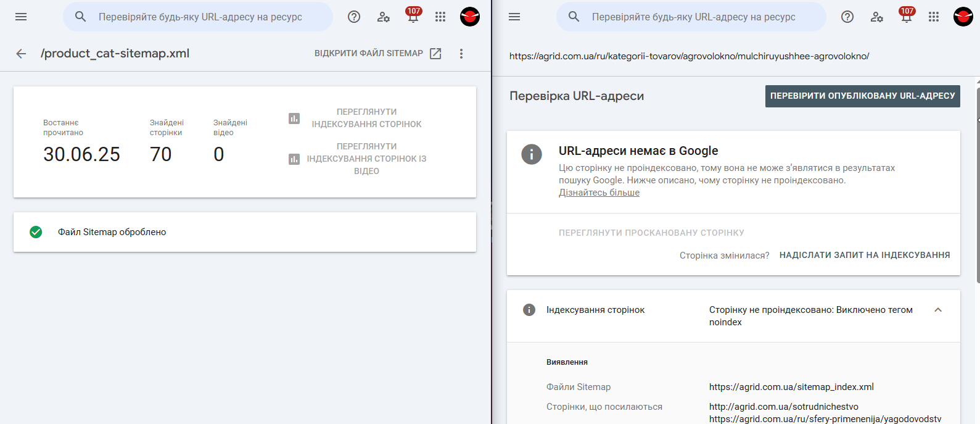
Task: Click referring page sfery-primenenija/yagodovodstv URL
Action: pos(825,419)
